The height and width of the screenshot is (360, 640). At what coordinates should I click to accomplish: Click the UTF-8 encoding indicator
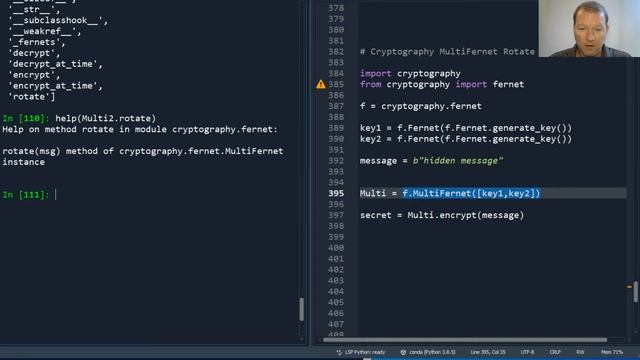click(x=527, y=352)
